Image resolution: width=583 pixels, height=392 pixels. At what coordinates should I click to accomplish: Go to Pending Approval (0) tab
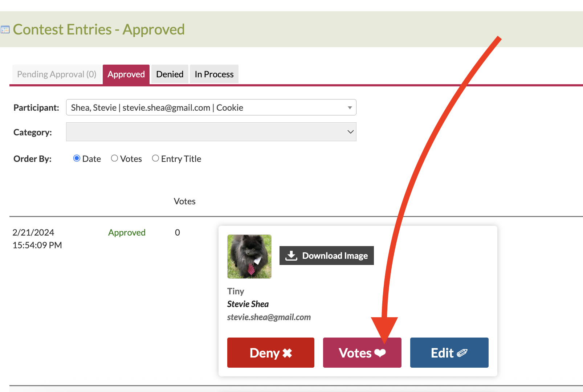[x=57, y=74]
